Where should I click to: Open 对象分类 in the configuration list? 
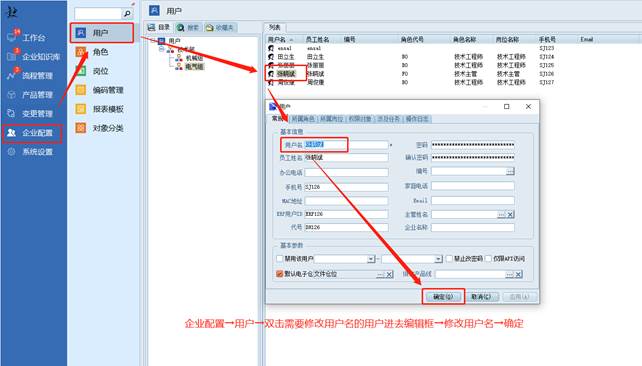tap(107, 128)
